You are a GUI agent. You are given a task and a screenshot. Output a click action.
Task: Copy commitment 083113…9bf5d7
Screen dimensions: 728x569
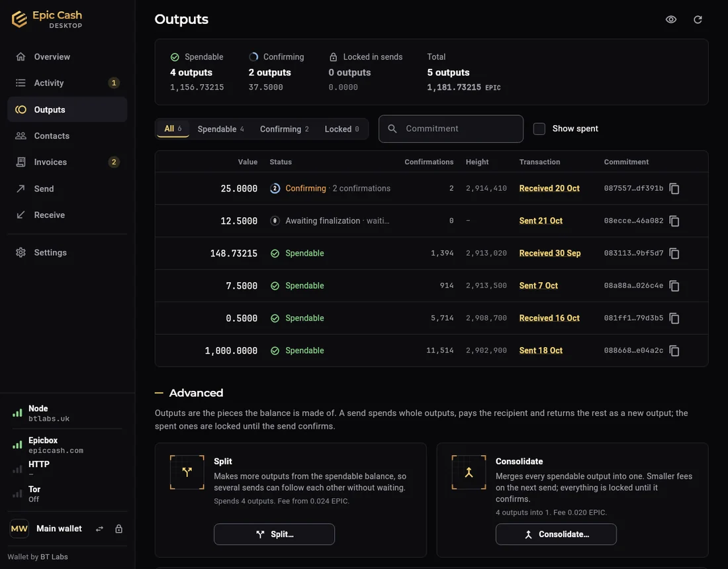(674, 253)
